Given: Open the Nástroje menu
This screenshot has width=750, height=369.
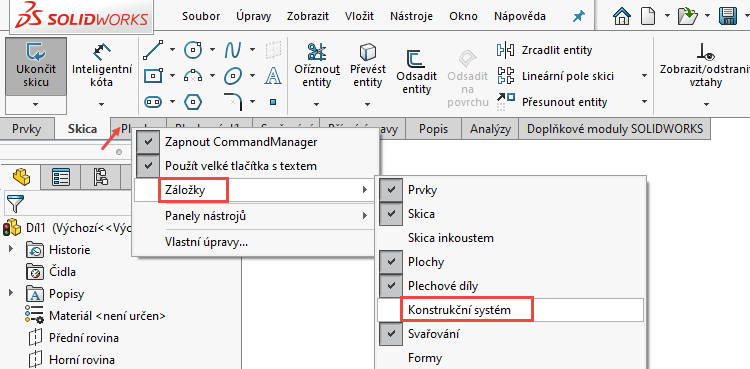Looking at the screenshot, I should tap(411, 16).
